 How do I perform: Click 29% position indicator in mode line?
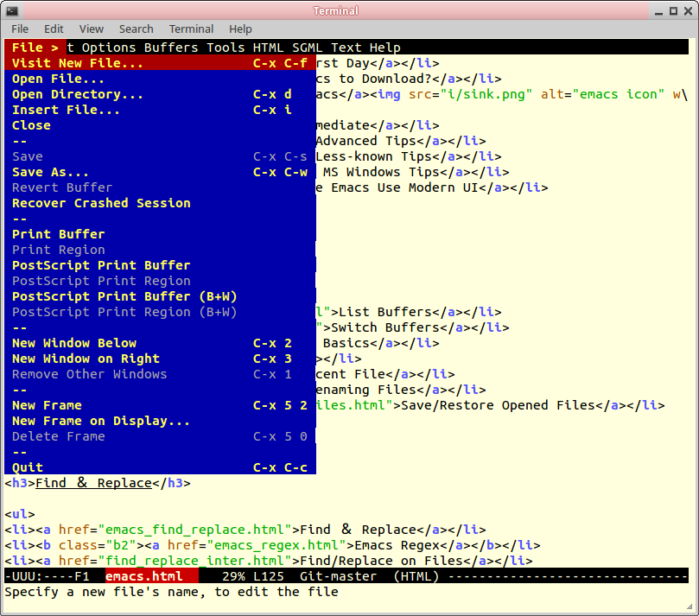coord(233,576)
